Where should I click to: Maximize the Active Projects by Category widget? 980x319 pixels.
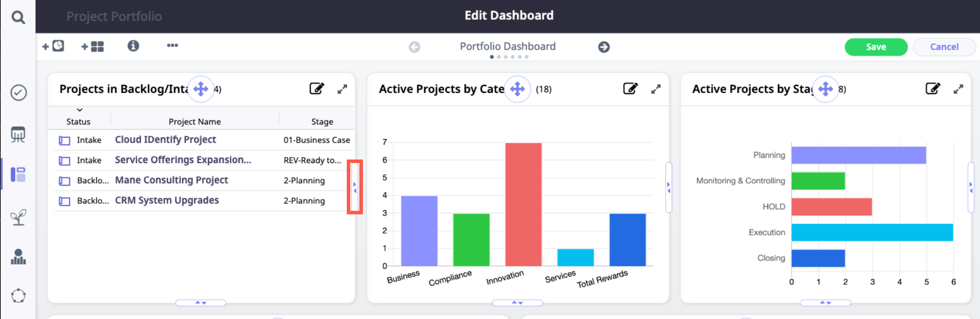coord(655,89)
